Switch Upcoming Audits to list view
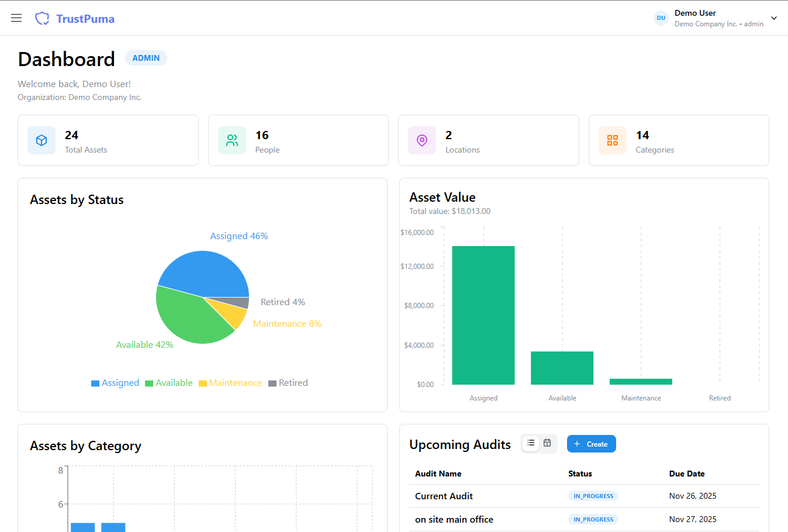This screenshot has width=788, height=532. coord(531,443)
